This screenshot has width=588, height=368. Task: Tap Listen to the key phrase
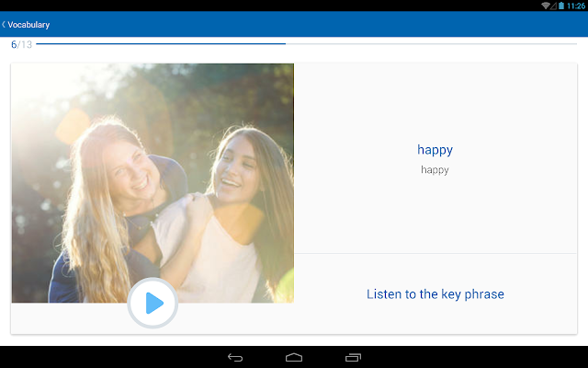435,294
